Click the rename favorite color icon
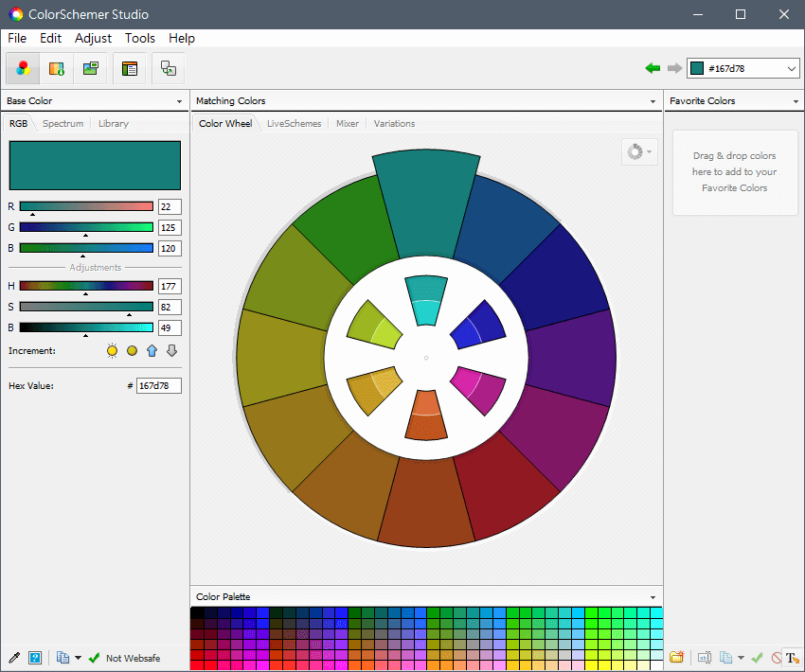The width and height of the screenshot is (805, 672). pyautogui.click(x=705, y=657)
